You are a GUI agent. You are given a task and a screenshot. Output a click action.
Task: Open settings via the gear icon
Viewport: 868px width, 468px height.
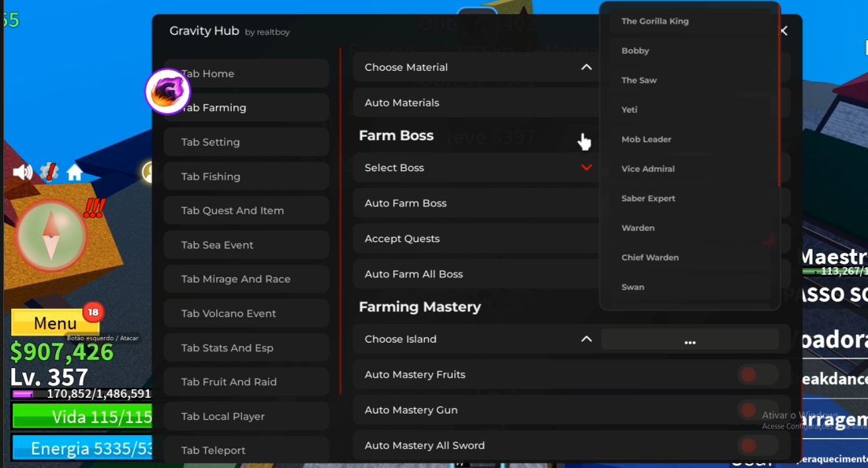point(49,172)
